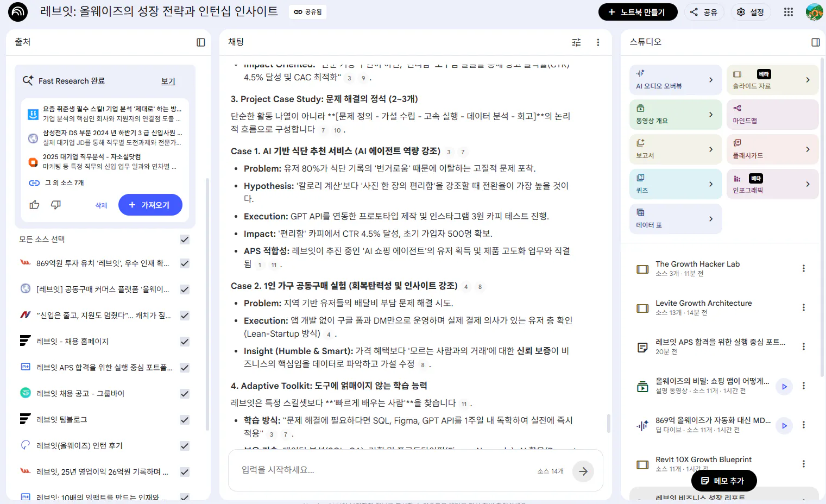Click the AI 오디오 오버뷰 waveform icon
This screenshot has height=504, width=826.
click(x=640, y=73)
